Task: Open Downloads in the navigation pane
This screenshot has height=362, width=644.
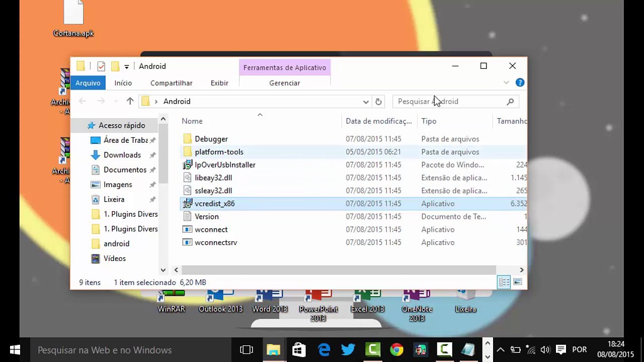Action: point(122,155)
